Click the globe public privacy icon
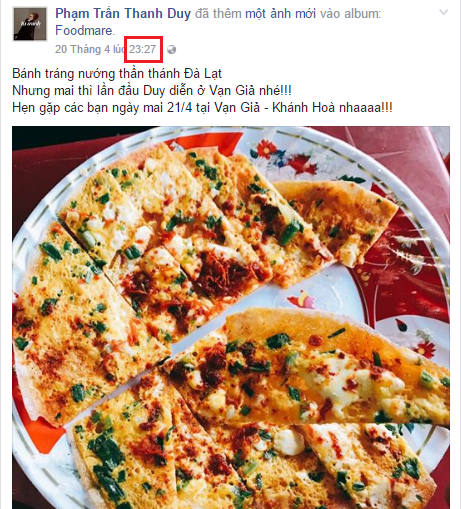 tap(171, 50)
